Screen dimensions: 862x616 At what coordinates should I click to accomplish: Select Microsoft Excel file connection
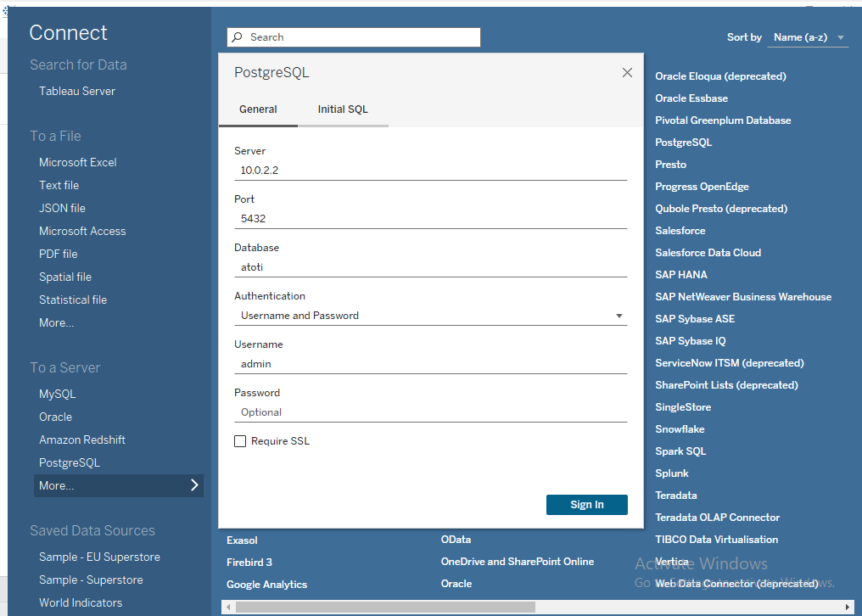pos(77,162)
